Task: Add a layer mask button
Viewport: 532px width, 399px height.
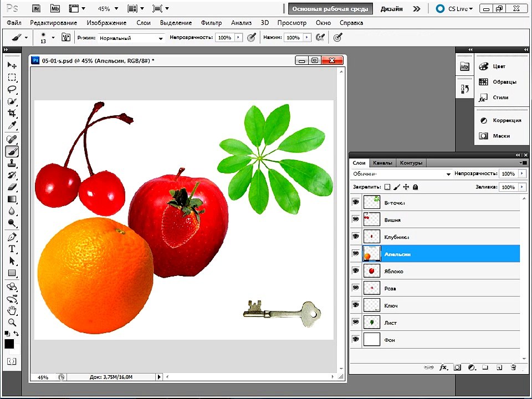Action: [457, 367]
